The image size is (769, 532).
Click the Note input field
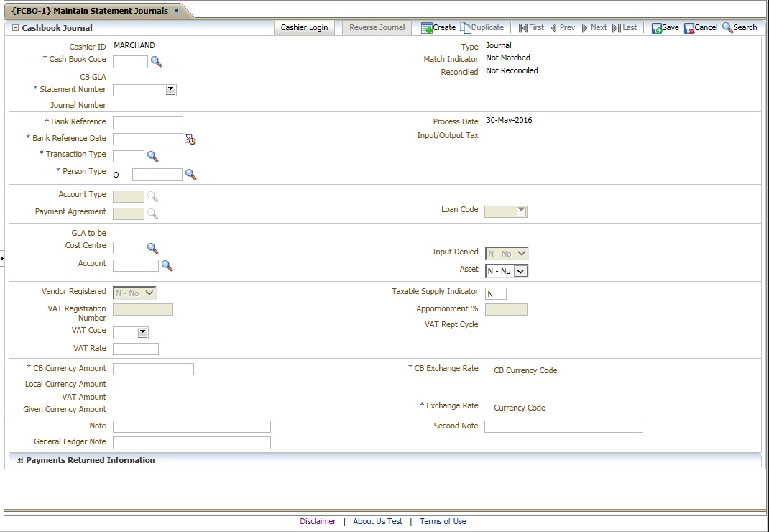[x=191, y=426]
